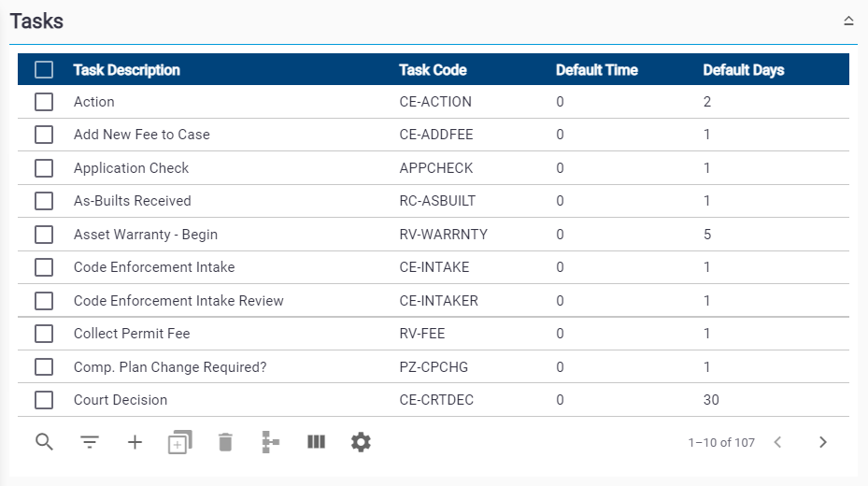Click the duplicate record icon
The width and height of the screenshot is (868, 486).
[x=180, y=442]
